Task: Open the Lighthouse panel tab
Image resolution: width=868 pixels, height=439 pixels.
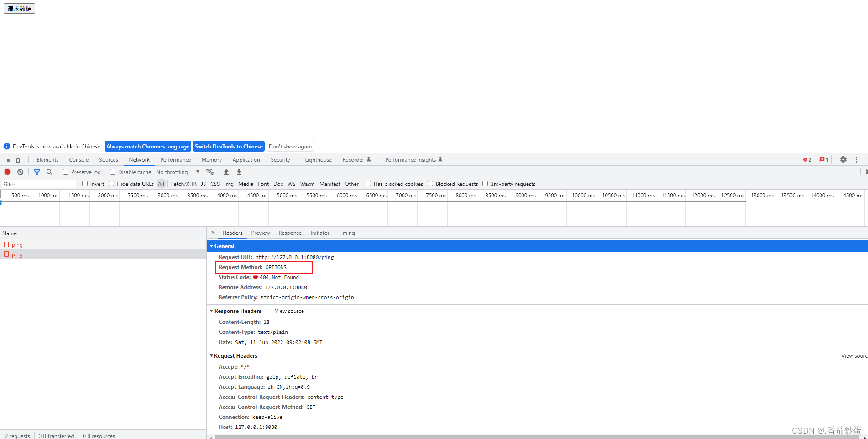Action: (318, 159)
